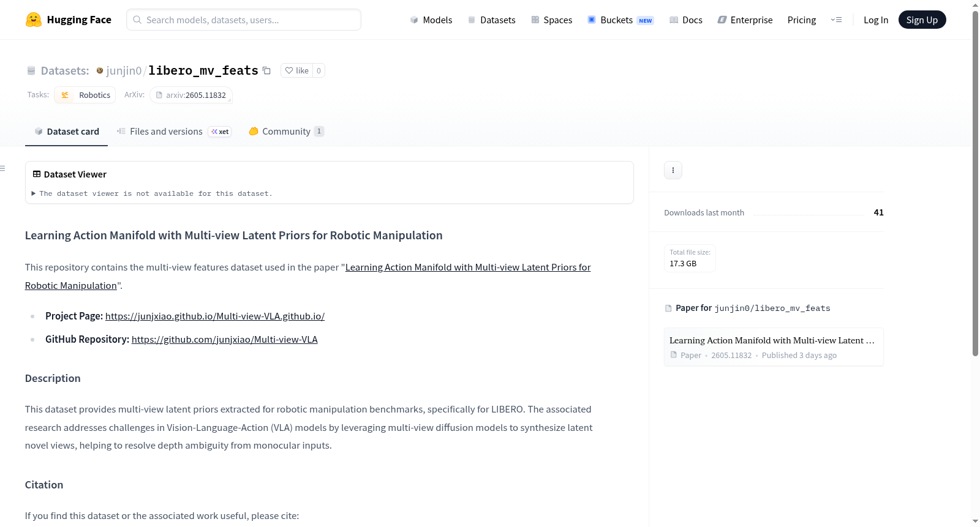Click the Robotics task tag
This screenshot has height=527, width=980.
[85, 95]
